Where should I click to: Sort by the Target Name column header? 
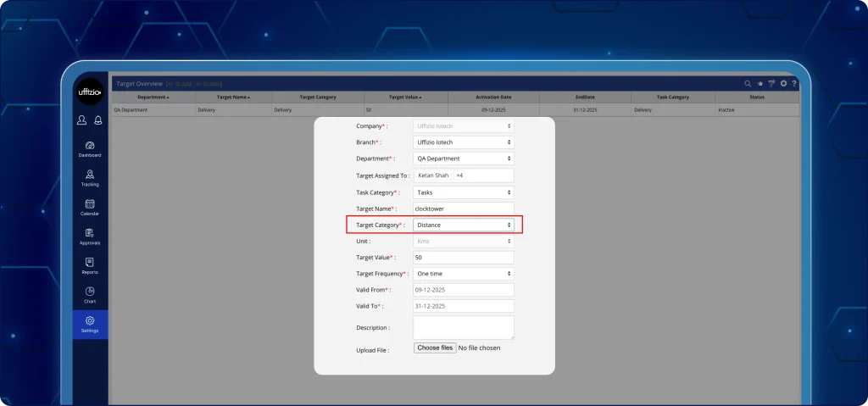point(234,97)
